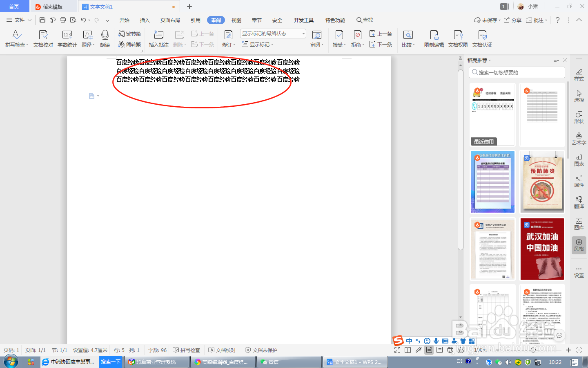This screenshot has width=588, height=368.
Task: Expand 稻壳推荐 panel dropdown
Action: click(x=490, y=60)
